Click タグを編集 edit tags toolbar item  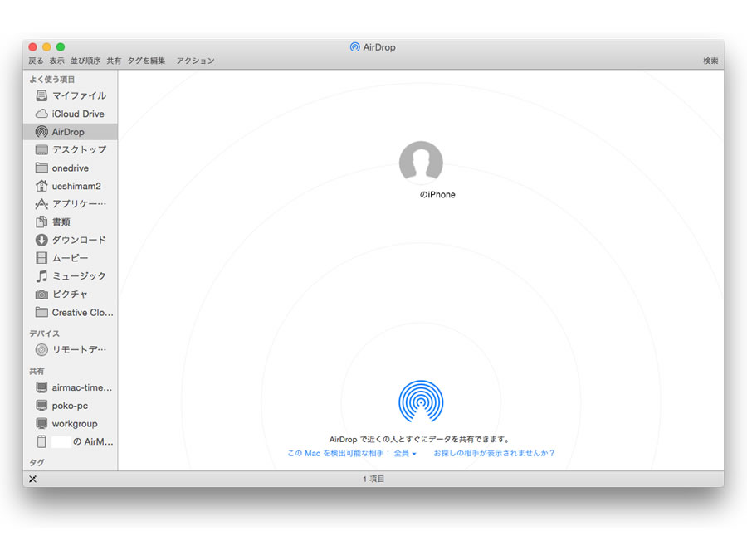pyautogui.click(x=146, y=61)
